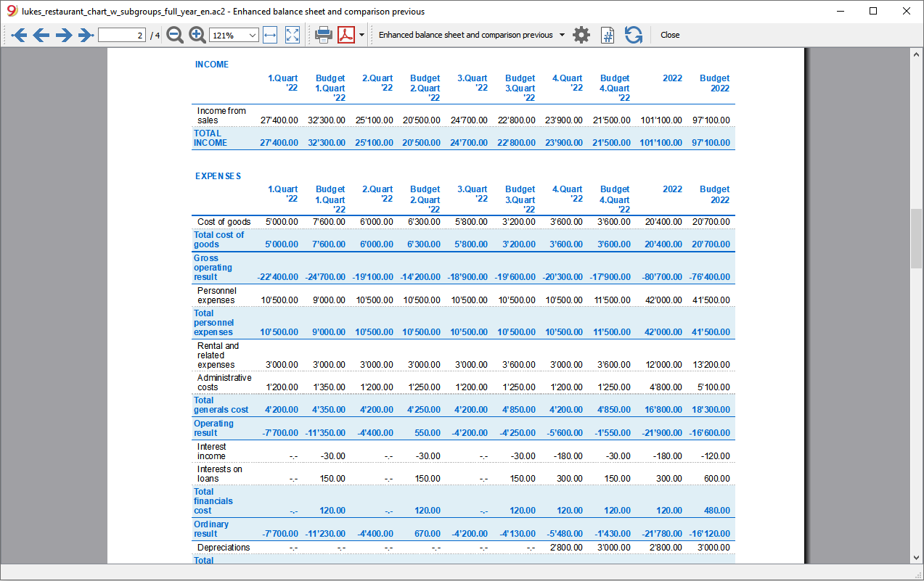Click -16'600.00 in the operating result row
The height and width of the screenshot is (581, 924).
[708, 433]
